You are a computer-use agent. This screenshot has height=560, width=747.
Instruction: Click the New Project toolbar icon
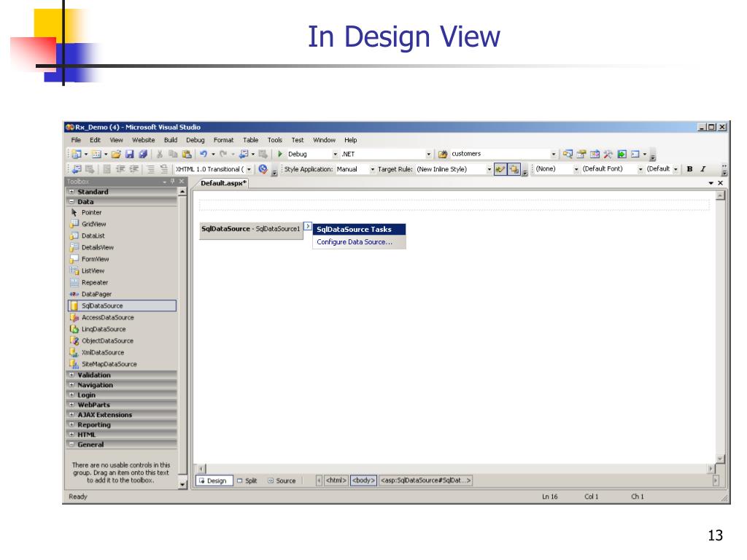pyautogui.click(x=76, y=154)
